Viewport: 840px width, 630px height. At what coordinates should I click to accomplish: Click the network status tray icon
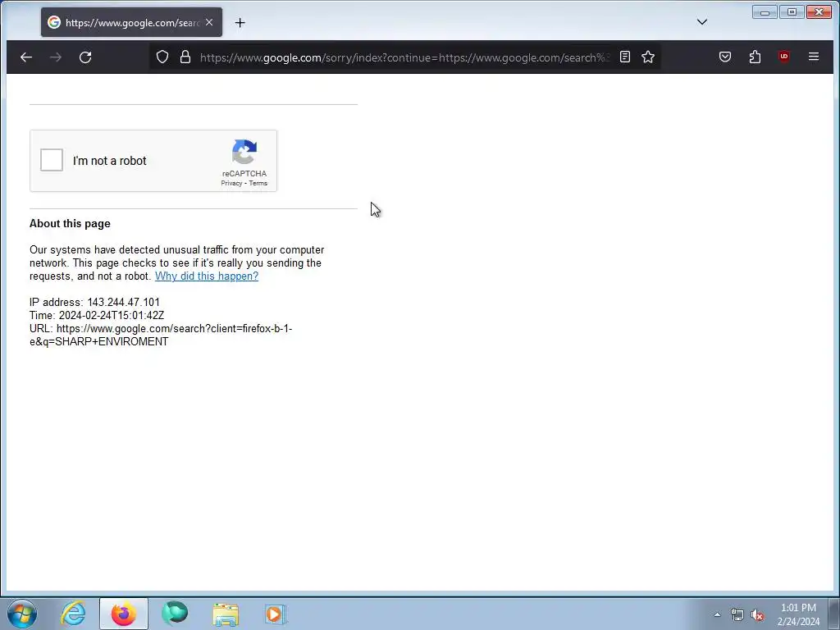[737, 615]
